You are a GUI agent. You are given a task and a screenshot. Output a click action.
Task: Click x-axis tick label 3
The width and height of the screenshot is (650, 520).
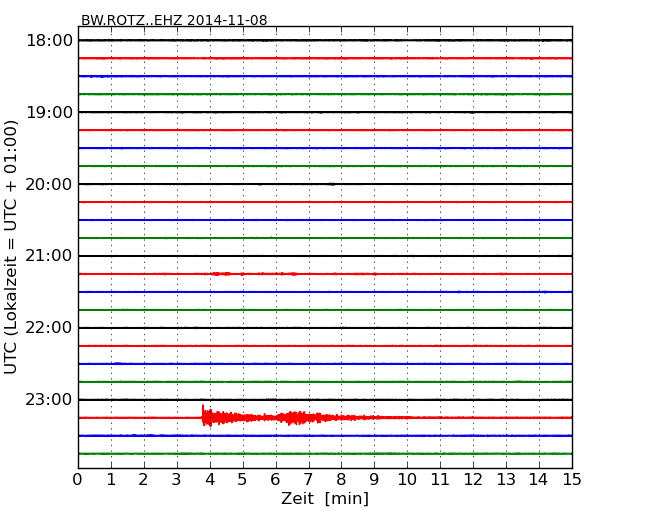click(x=177, y=480)
